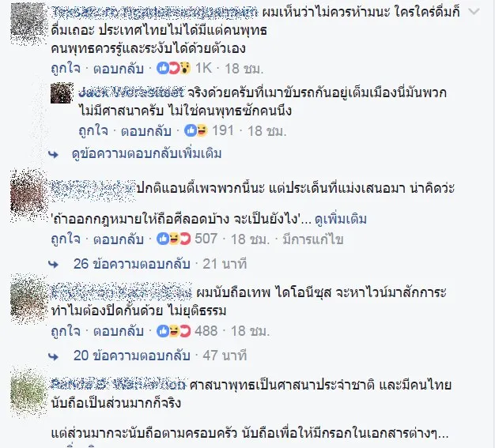Click the มีการแก้ไข edited label

tap(313, 239)
